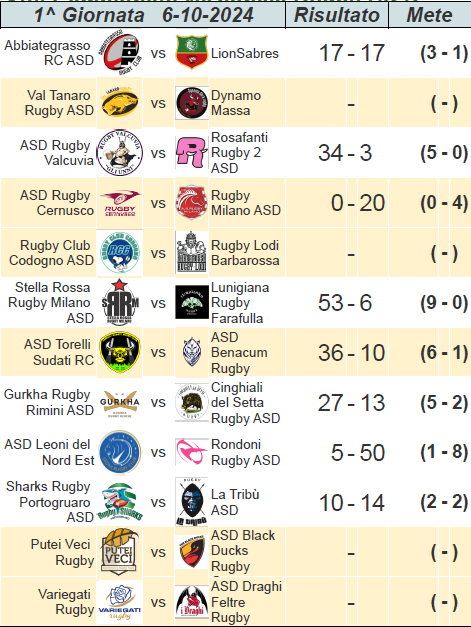471x627 pixels.
Task: Select the 53 - 6 match result
Action: pyautogui.click(x=345, y=303)
